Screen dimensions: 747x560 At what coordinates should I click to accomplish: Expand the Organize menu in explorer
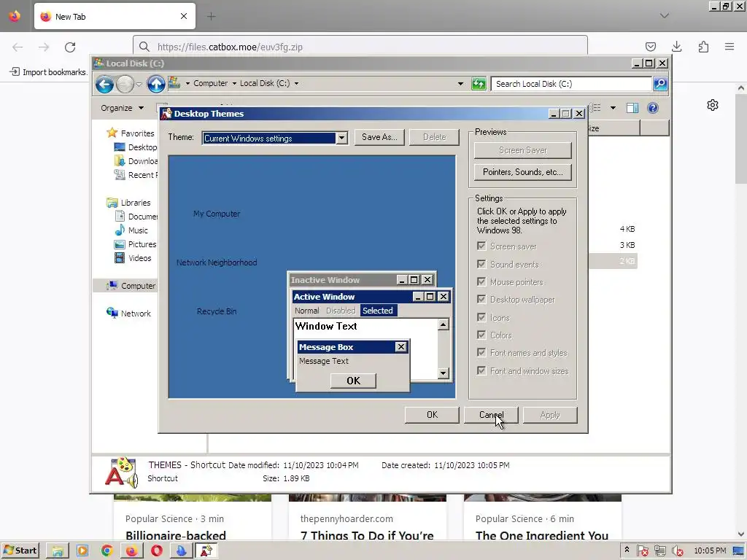122,108
